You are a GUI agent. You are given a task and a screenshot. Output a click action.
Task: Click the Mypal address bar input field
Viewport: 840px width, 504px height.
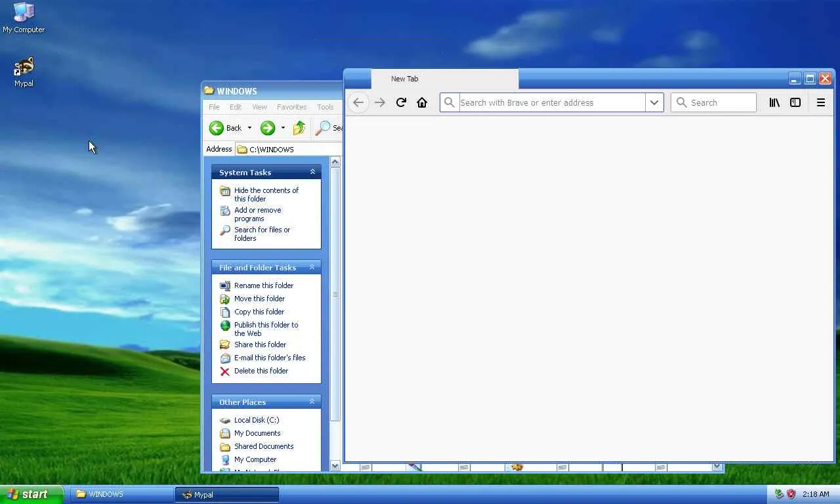[x=551, y=102]
